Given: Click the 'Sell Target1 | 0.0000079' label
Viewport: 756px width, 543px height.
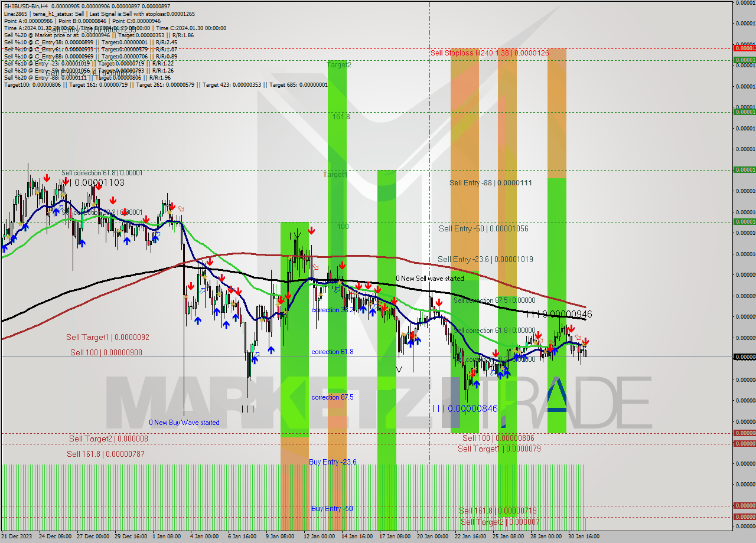Looking at the screenshot, I should coord(499,449).
